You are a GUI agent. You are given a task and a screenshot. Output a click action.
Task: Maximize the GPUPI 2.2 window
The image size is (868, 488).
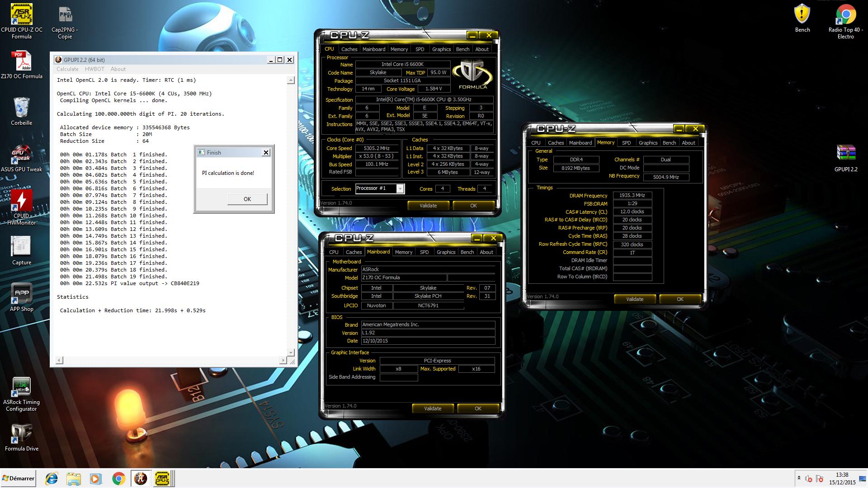tap(280, 60)
